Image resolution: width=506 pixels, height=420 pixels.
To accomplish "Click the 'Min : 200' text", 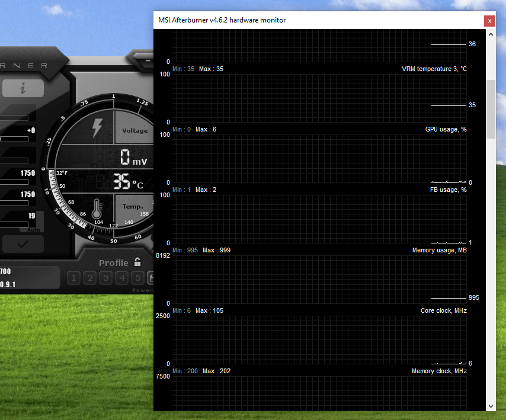I will tap(185, 371).
